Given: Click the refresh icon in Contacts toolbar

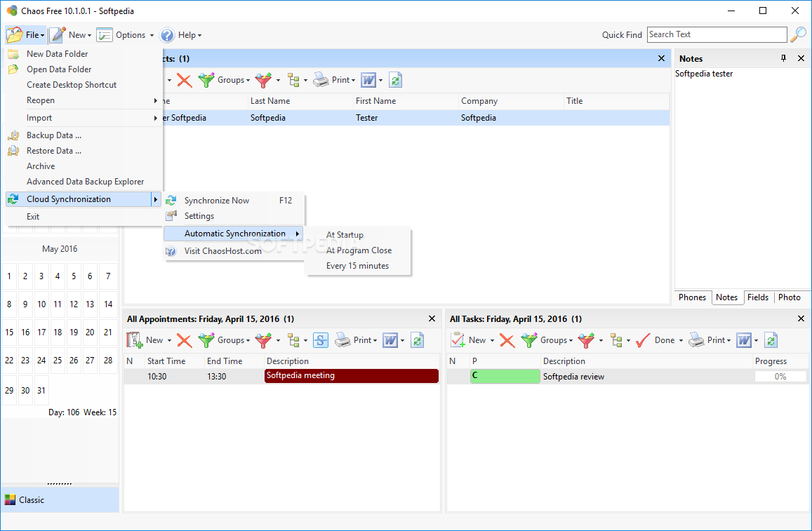Looking at the screenshot, I should pyautogui.click(x=396, y=80).
